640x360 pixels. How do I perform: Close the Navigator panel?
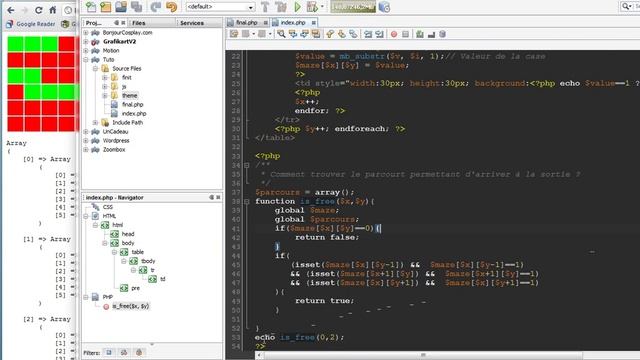click(218, 197)
